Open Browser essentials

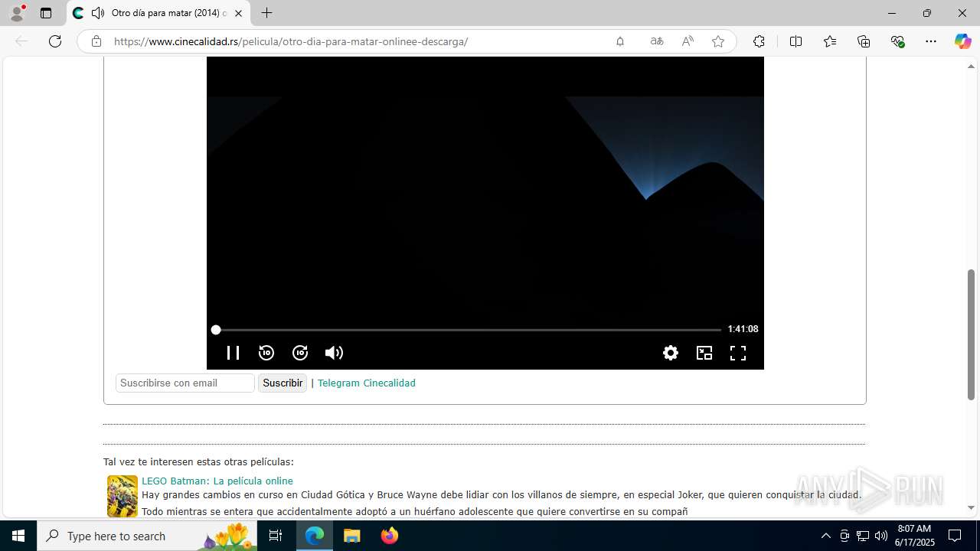pyautogui.click(x=898, y=41)
